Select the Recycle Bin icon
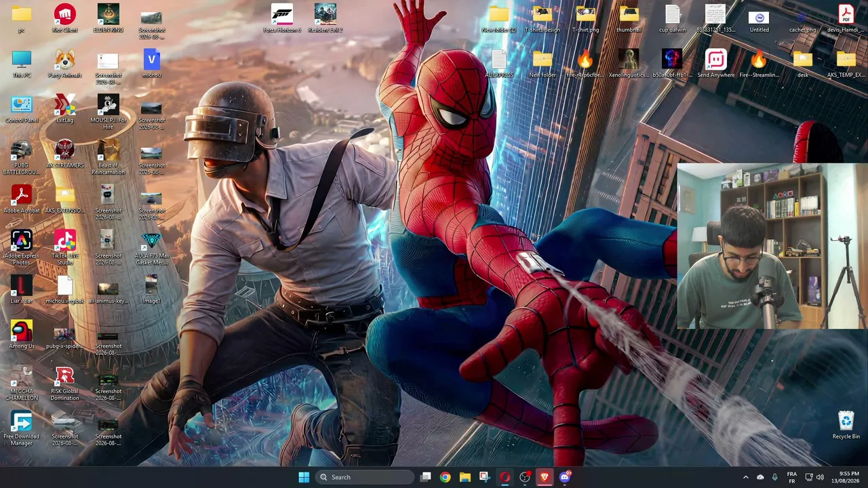The width and height of the screenshot is (868, 488). [x=846, y=425]
